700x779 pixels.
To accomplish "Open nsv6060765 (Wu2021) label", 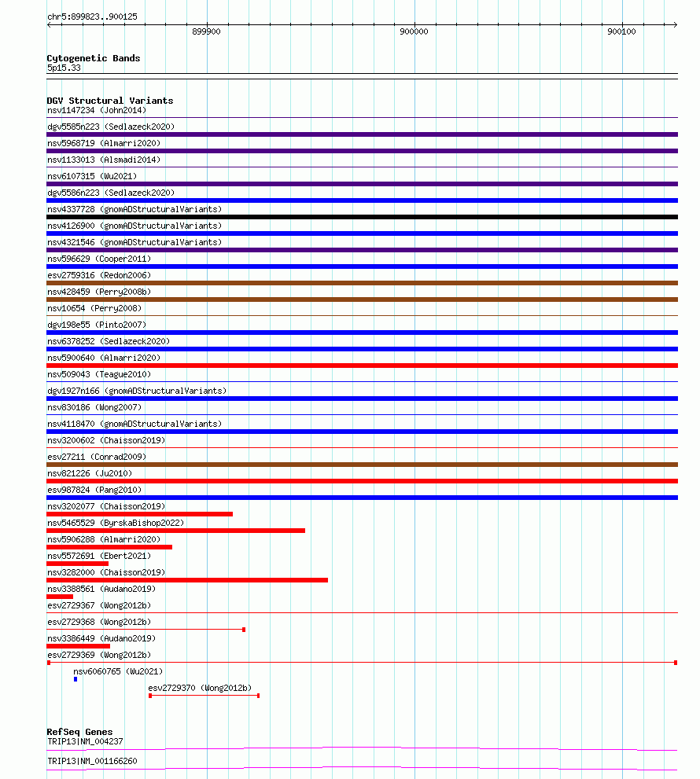I will point(118,671).
